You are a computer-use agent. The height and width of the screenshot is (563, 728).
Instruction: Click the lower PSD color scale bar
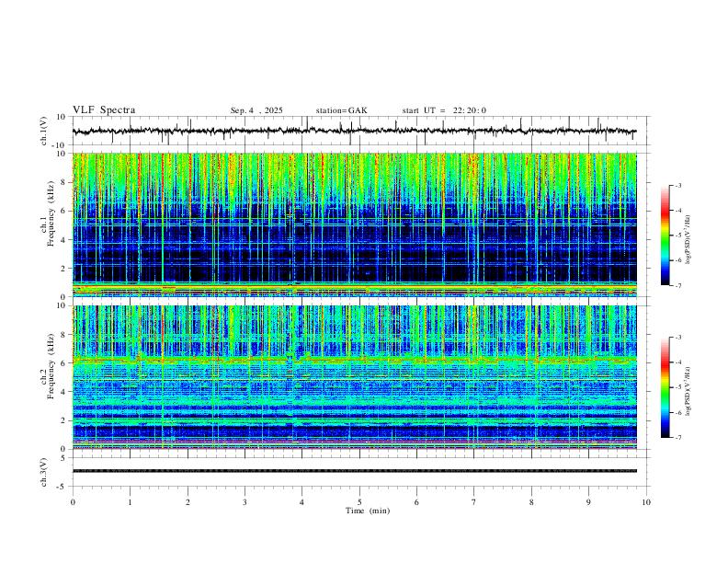pyautogui.click(x=665, y=387)
